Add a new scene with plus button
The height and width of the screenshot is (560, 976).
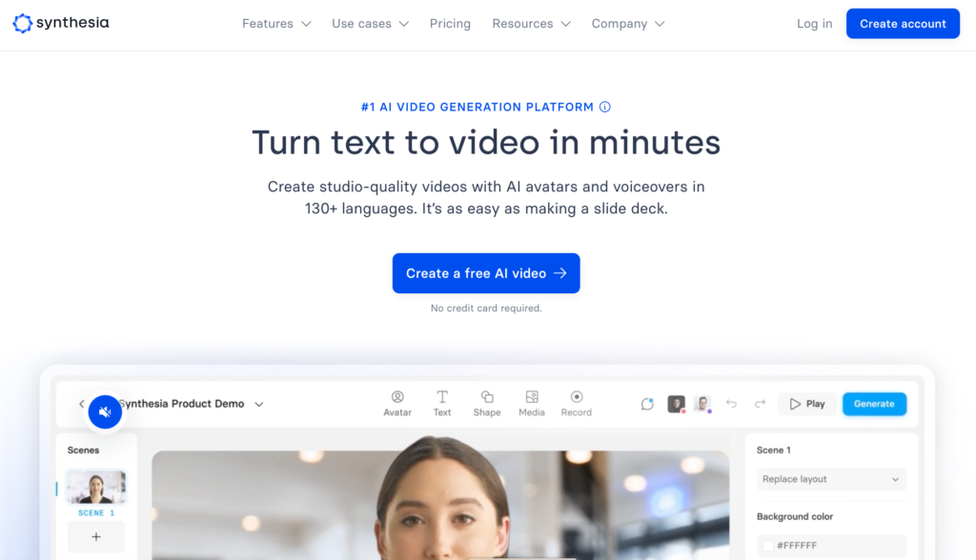click(x=96, y=536)
